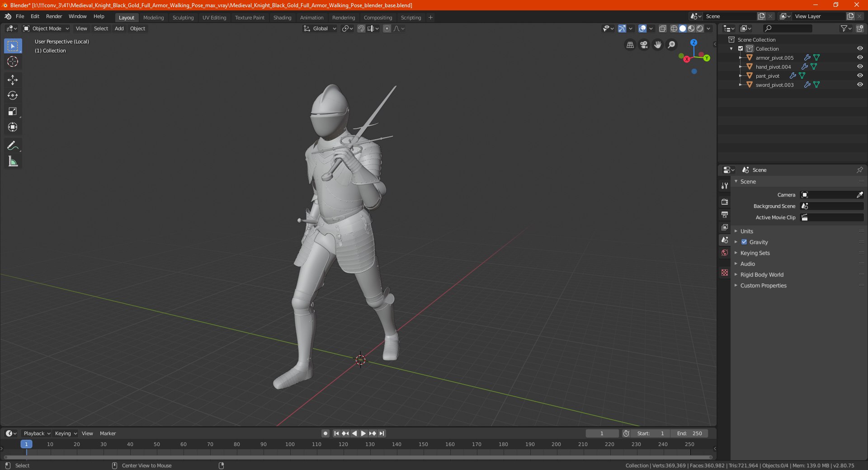Image resolution: width=868 pixels, height=470 pixels.
Task: Open the viewport Add menu
Action: point(119,28)
